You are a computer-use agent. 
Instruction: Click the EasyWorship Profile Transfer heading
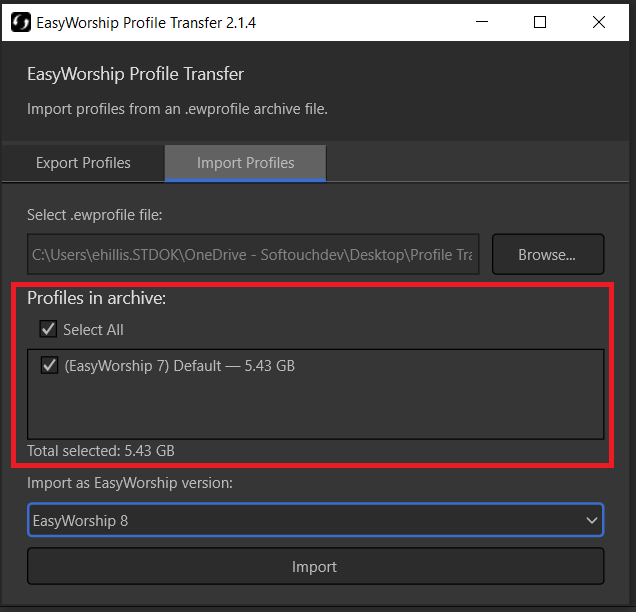pos(135,74)
